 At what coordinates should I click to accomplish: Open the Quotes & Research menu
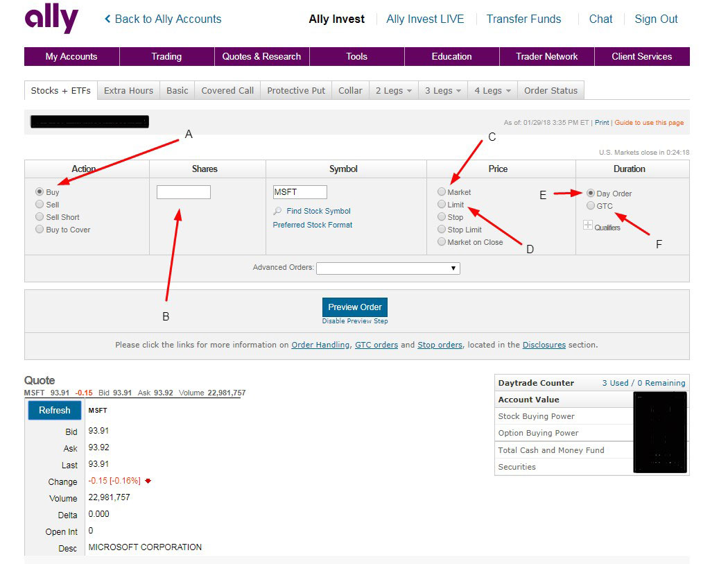click(x=261, y=57)
